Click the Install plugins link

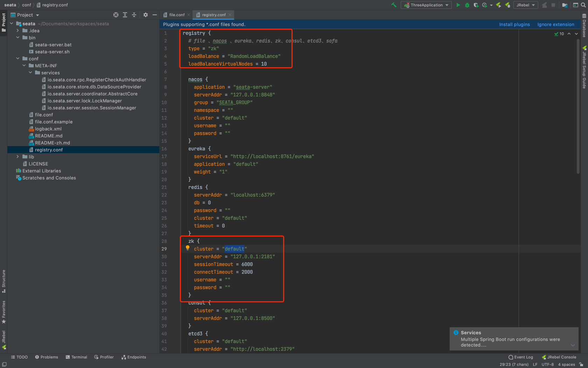click(x=514, y=25)
